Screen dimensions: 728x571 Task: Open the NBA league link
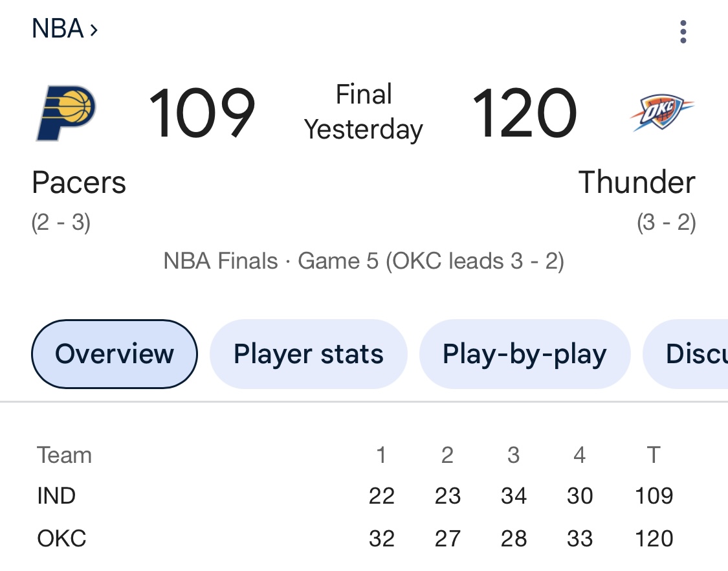pyautogui.click(x=58, y=28)
